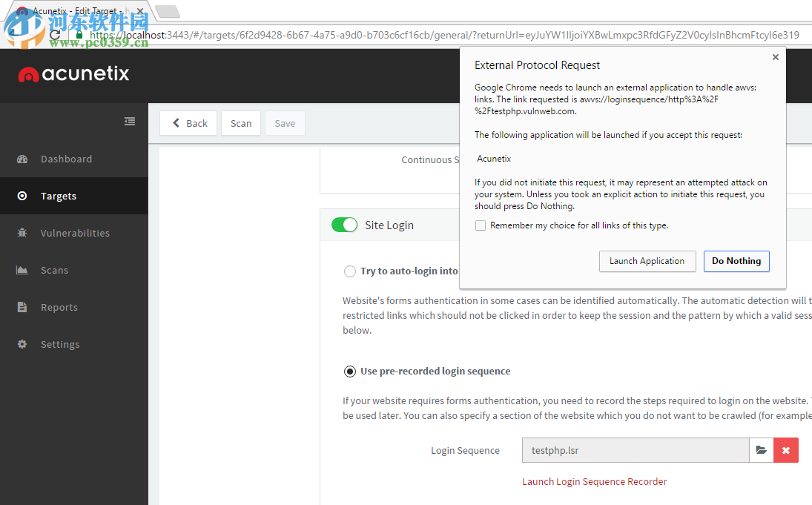
Task: Select Use pre-recorded login sequence radio
Action: (350, 372)
